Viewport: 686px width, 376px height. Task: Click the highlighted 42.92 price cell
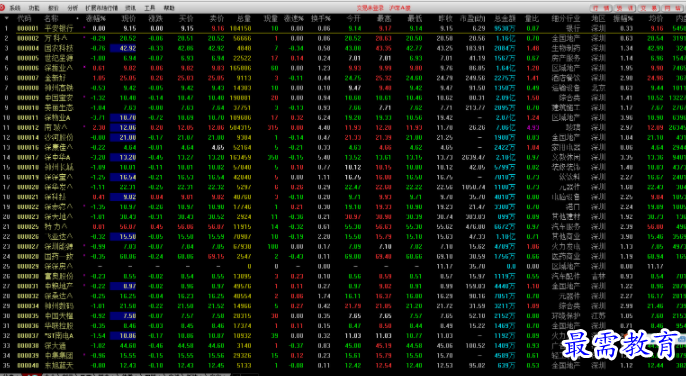pos(123,48)
